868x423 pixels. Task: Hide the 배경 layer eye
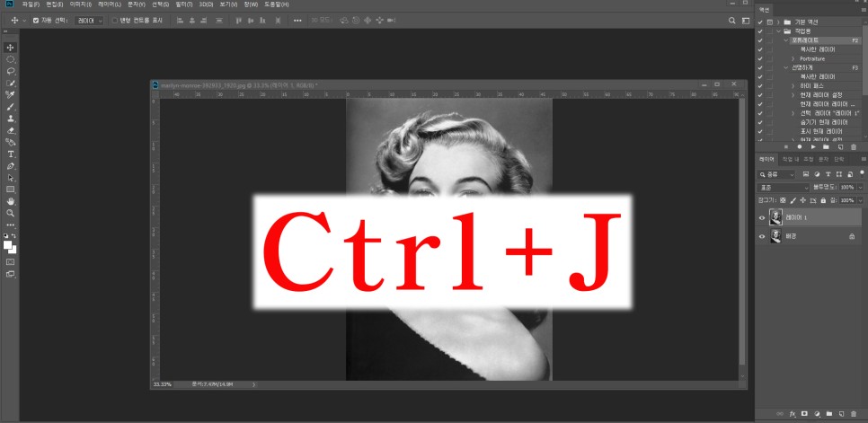coord(762,237)
